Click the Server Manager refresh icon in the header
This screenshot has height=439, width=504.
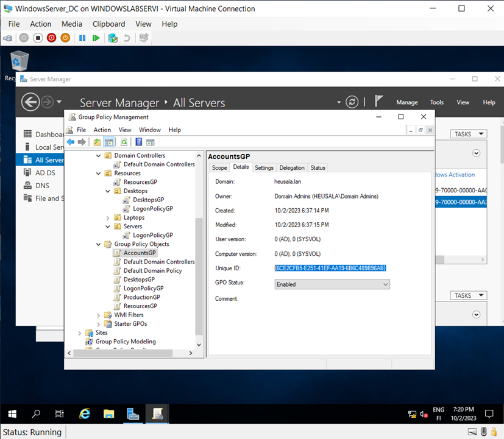(352, 102)
